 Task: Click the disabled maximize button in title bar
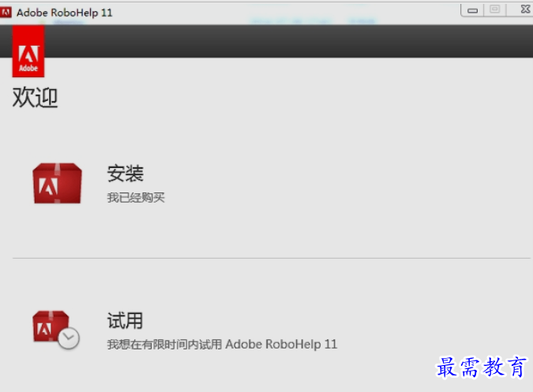[495, 9]
